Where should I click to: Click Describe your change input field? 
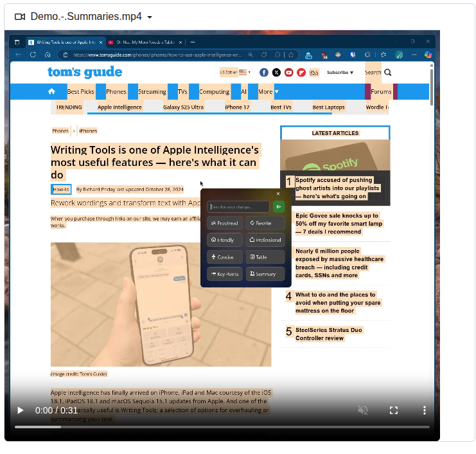[238, 206]
